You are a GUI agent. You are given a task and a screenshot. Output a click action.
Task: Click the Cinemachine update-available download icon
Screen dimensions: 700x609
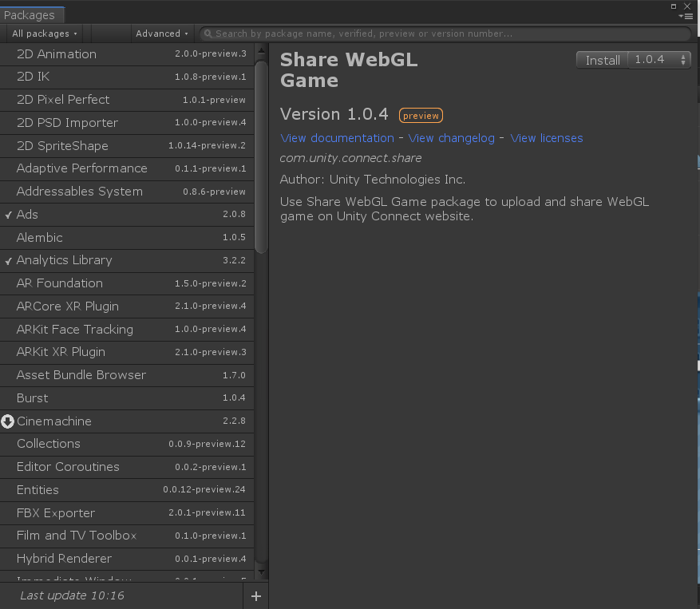(8, 421)
